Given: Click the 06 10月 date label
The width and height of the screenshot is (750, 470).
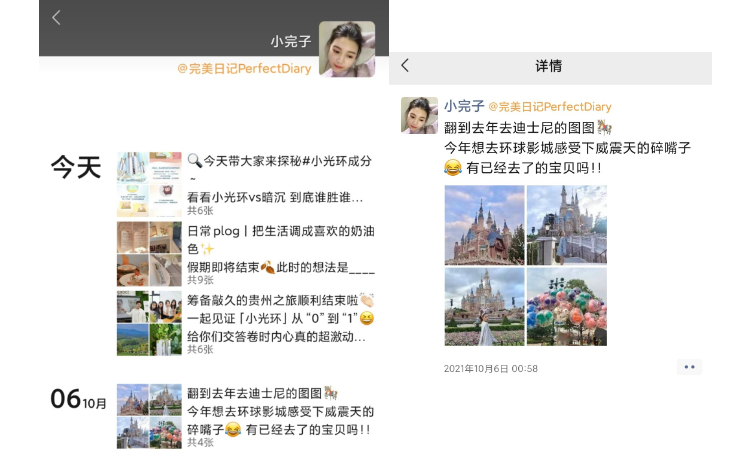Looking at the screenshot, I should (78, 399).
